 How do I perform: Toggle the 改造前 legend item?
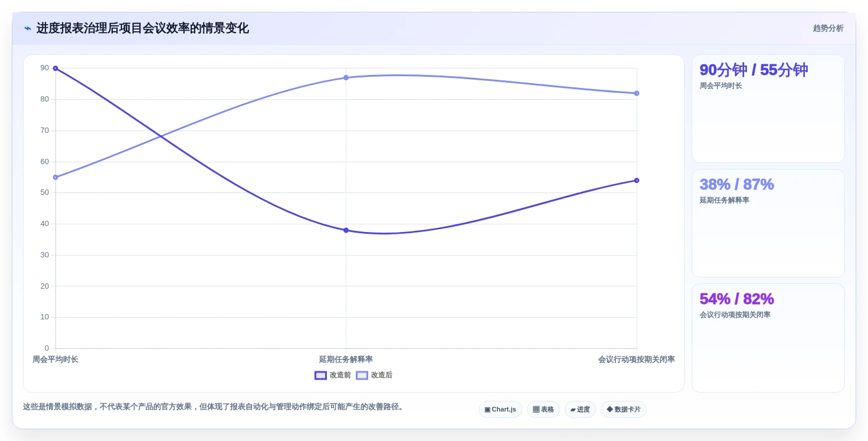(x=333, y=375)
